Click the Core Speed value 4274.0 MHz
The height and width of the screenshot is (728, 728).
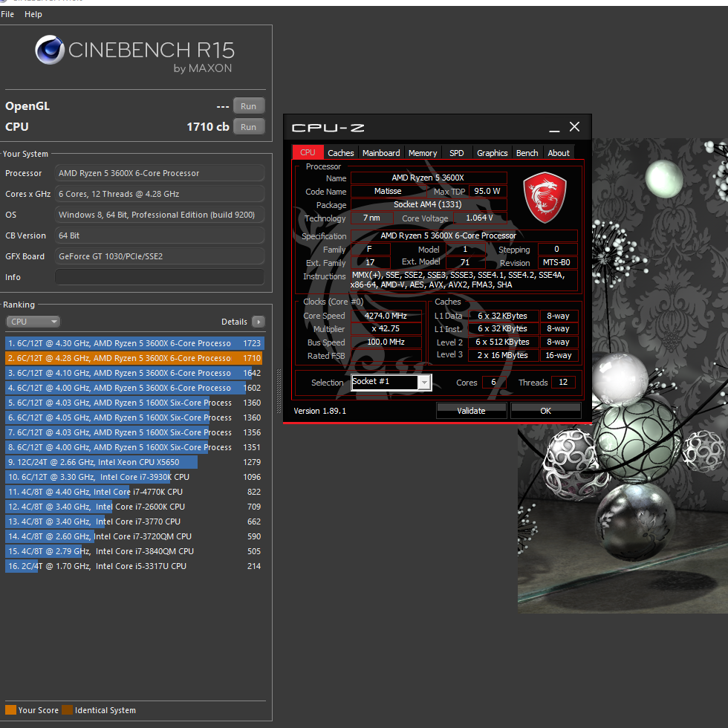click(x=386, y=316)
